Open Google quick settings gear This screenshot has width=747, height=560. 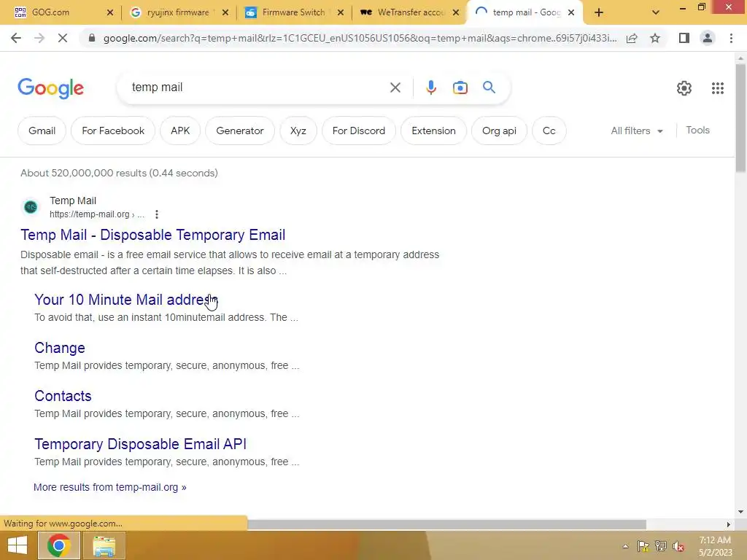click(684, 88)
